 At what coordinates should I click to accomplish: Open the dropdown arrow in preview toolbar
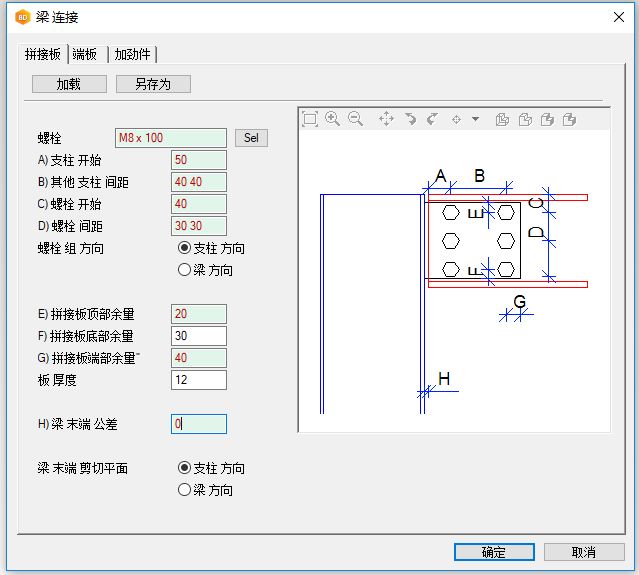pyautogui.click(x=475, y=119)
